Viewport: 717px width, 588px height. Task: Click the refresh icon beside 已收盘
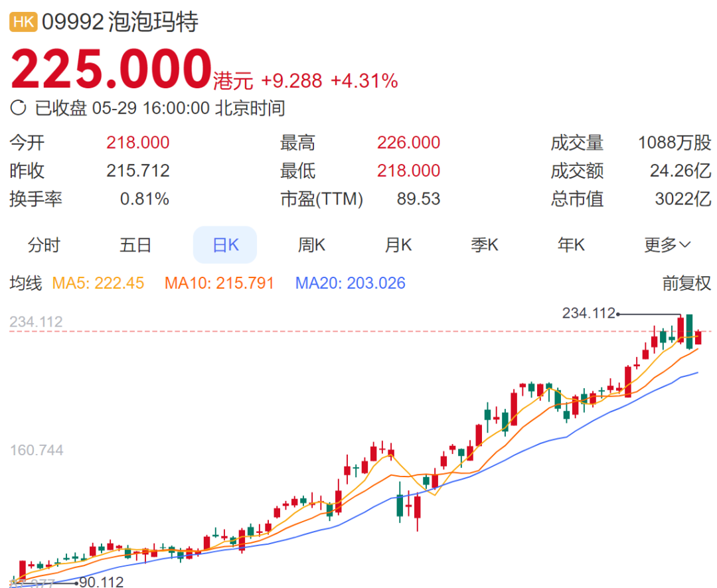tap(19, 108)
